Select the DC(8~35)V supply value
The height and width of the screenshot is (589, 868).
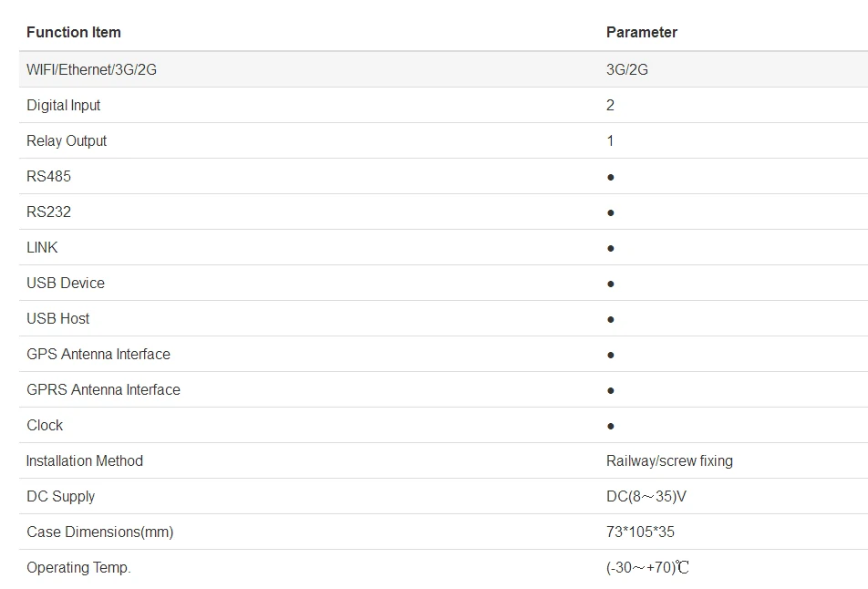[646, 497]
